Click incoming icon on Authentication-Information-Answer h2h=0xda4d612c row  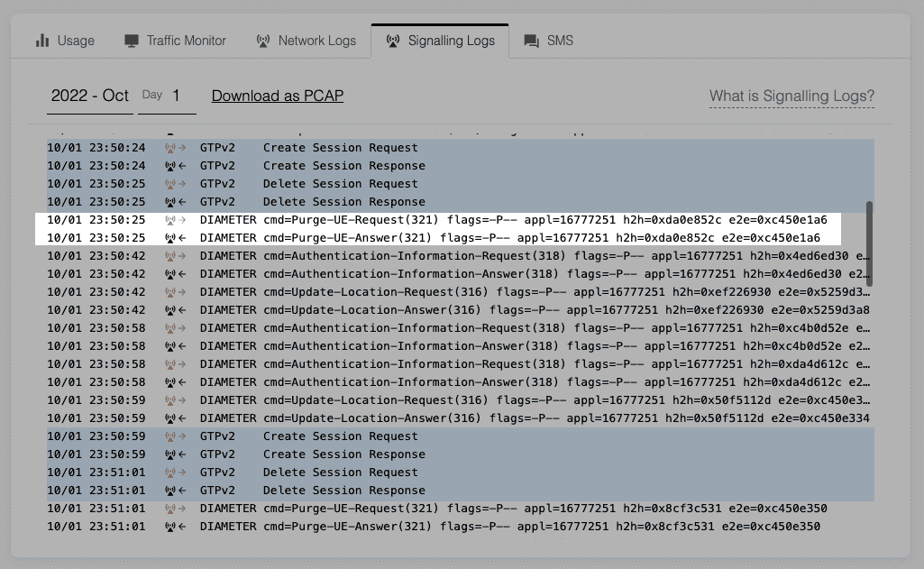tap(175, 382)
